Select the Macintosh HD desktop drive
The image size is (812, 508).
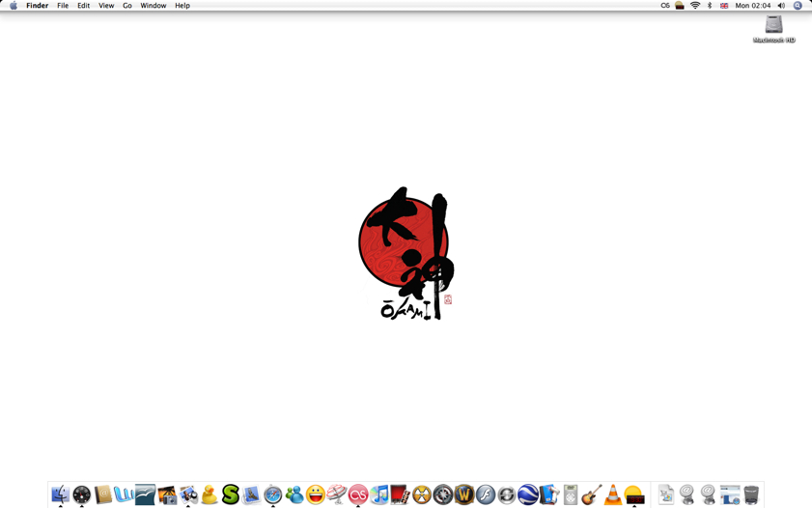pyautogui.click(x=773, y=29)
